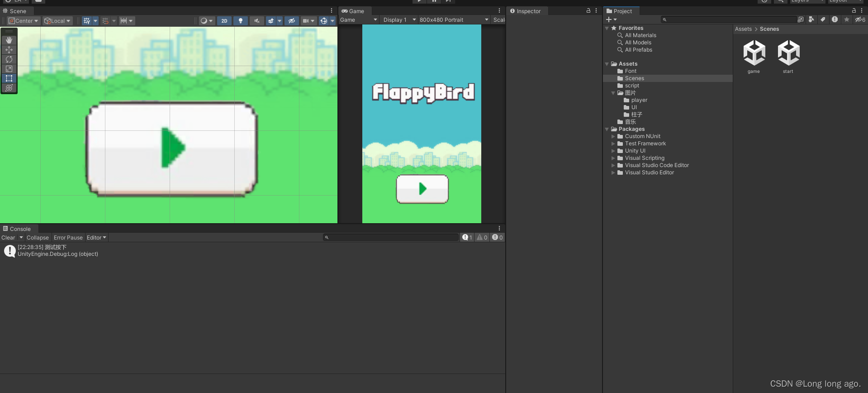Click Search by Type icon
The width and height of the screenshot is (868, 393).
[x=811, y=19]
